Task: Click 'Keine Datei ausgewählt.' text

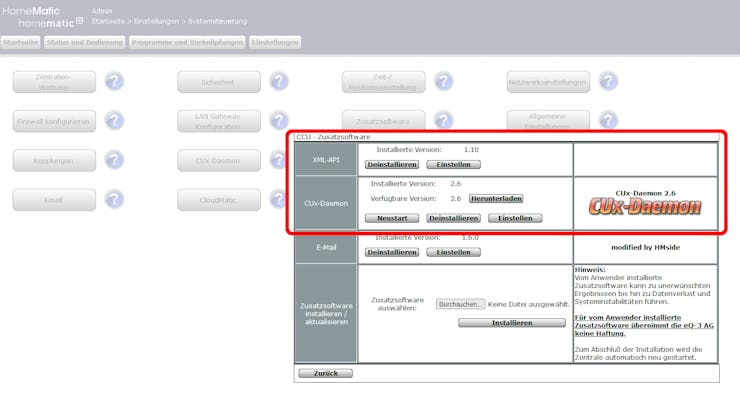Action: [x=529, y=304]
